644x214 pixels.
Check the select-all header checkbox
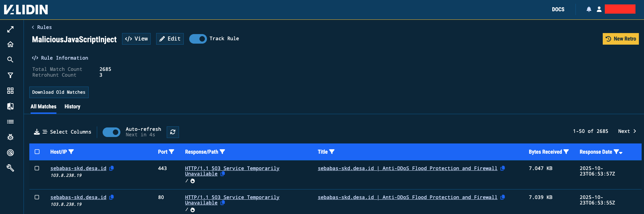click(37, 152)
